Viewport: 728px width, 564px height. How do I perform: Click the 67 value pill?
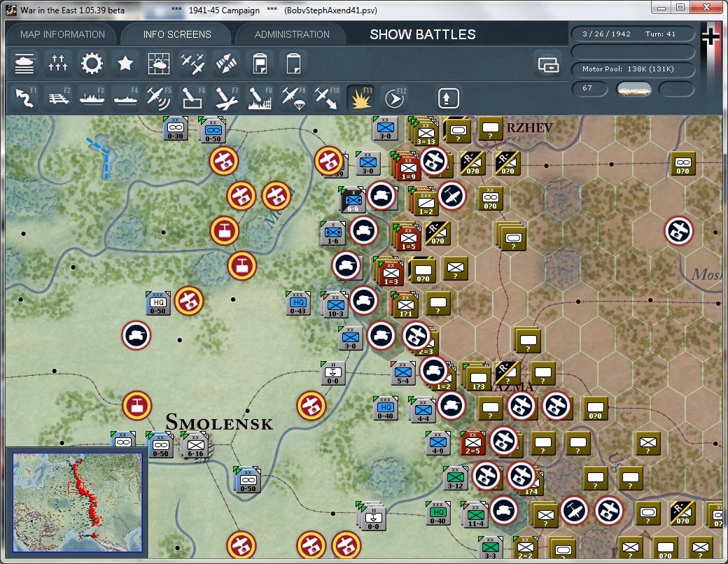589,88
